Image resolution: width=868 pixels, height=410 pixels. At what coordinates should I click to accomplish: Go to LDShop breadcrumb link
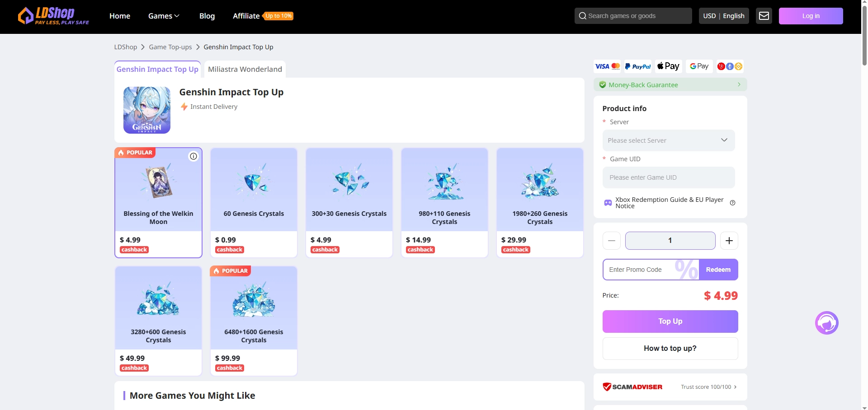click(x=126, y=47)
